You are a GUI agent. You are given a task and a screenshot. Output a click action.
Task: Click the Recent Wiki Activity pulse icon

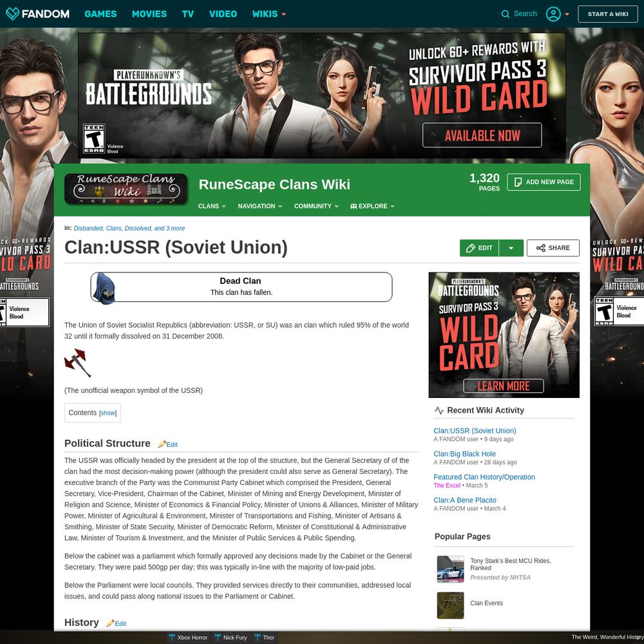[439, 410]
